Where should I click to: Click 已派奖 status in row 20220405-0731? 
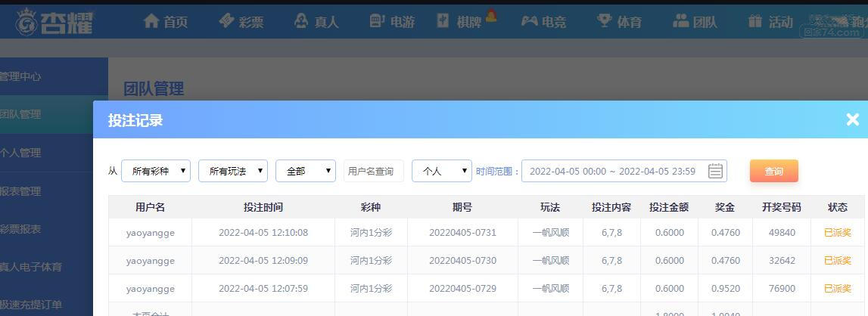click(838, 232)
